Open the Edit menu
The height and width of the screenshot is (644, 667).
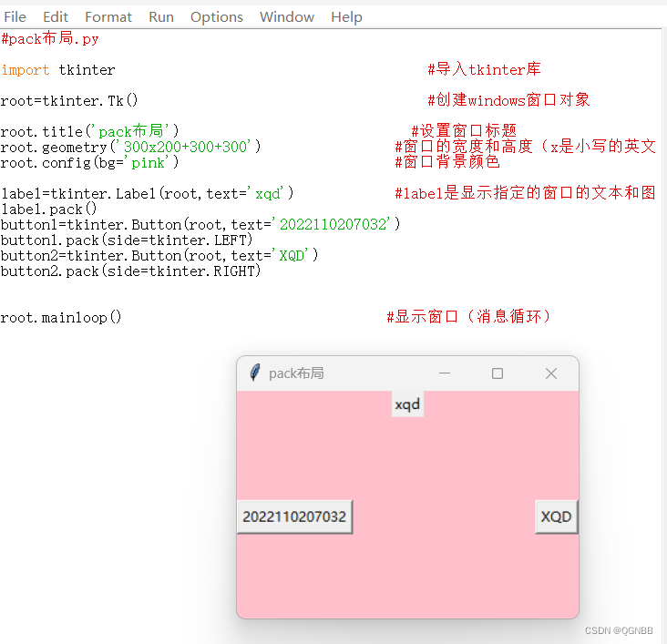click(56, 17)
